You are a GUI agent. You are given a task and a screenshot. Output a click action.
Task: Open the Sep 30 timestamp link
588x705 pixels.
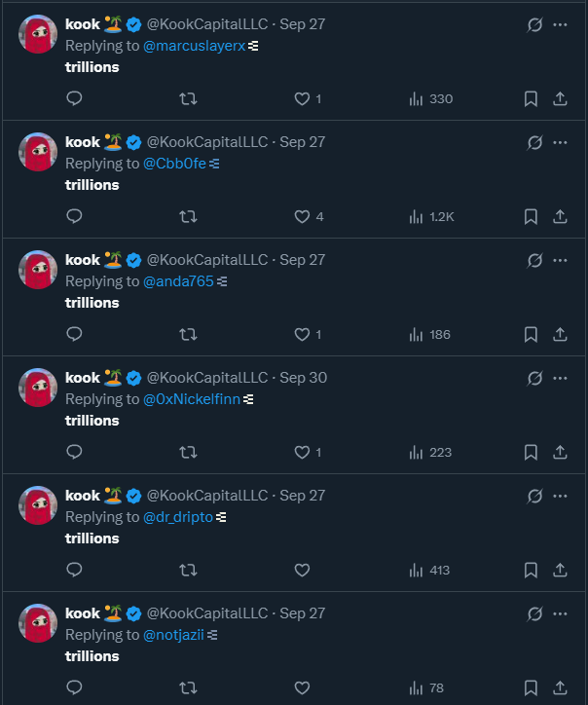tap(304, 378)
